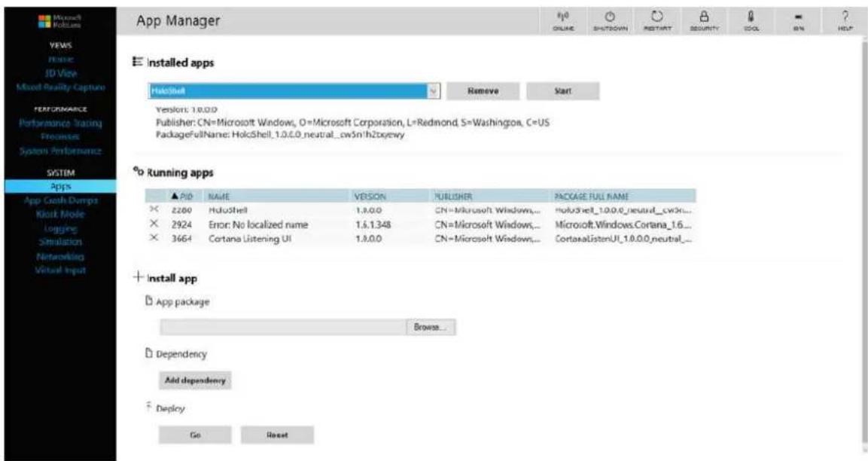Click the Install app plus icon
868x461 pixels.
[x=138, y=276]
